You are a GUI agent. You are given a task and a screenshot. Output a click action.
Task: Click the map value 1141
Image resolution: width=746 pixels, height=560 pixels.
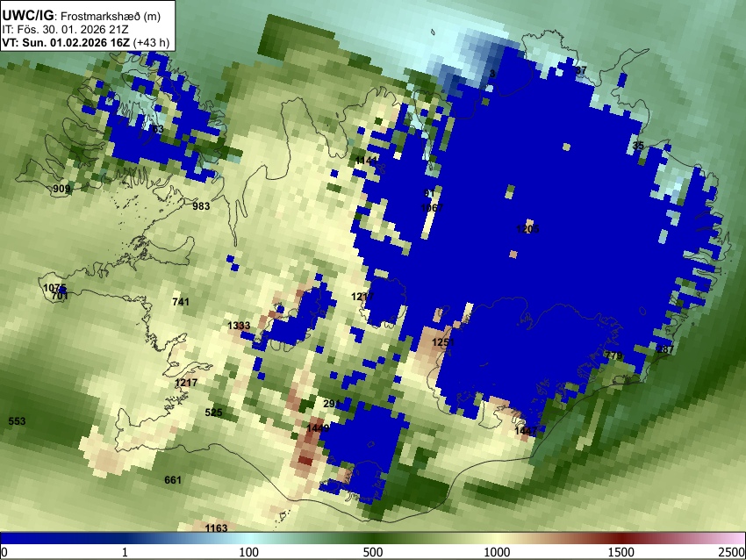pos(366,161)
